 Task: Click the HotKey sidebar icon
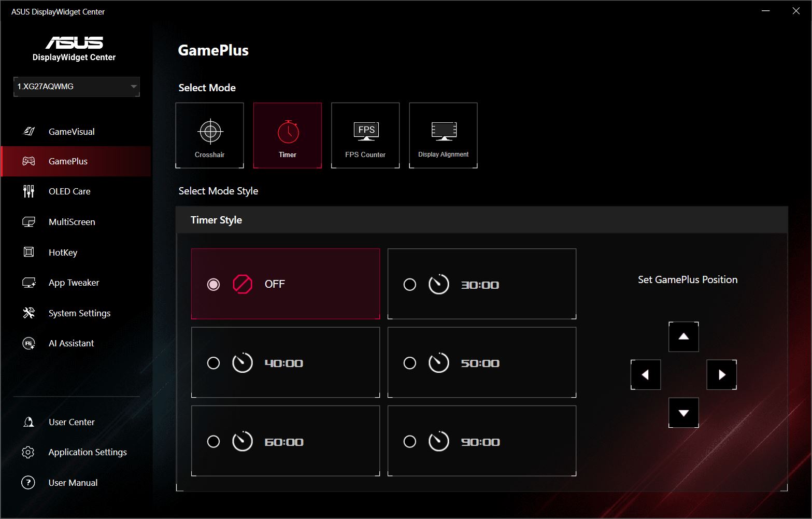(29, 252)
